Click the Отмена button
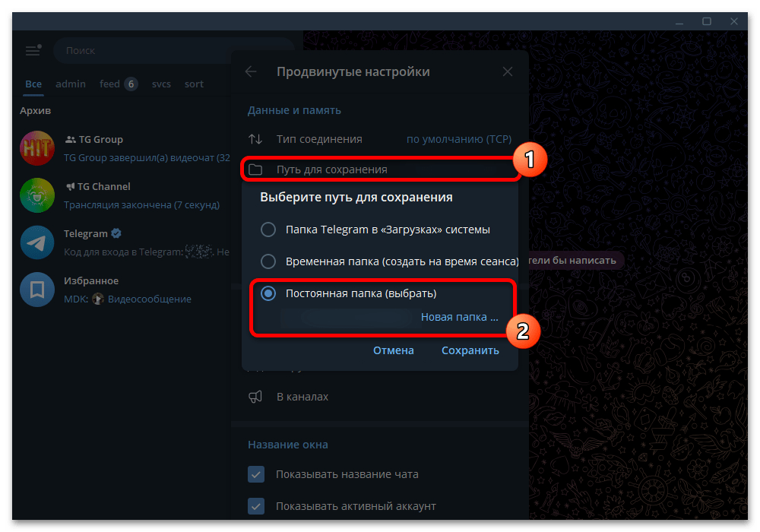Screen dimensions: 760x532 [394, 350]
